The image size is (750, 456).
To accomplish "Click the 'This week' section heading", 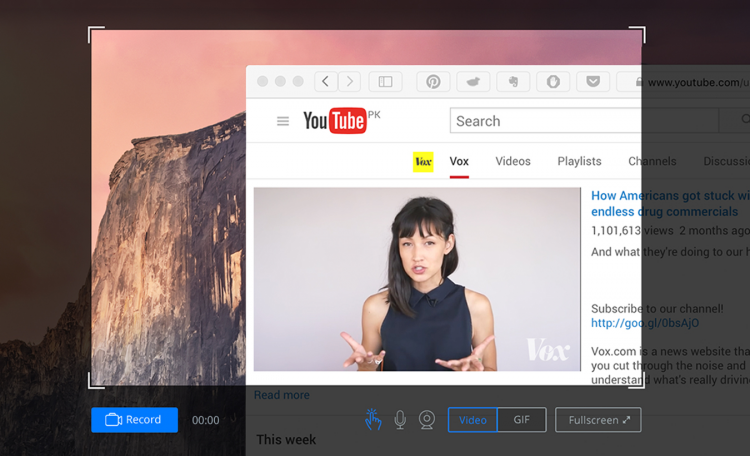I will (286, 440).
